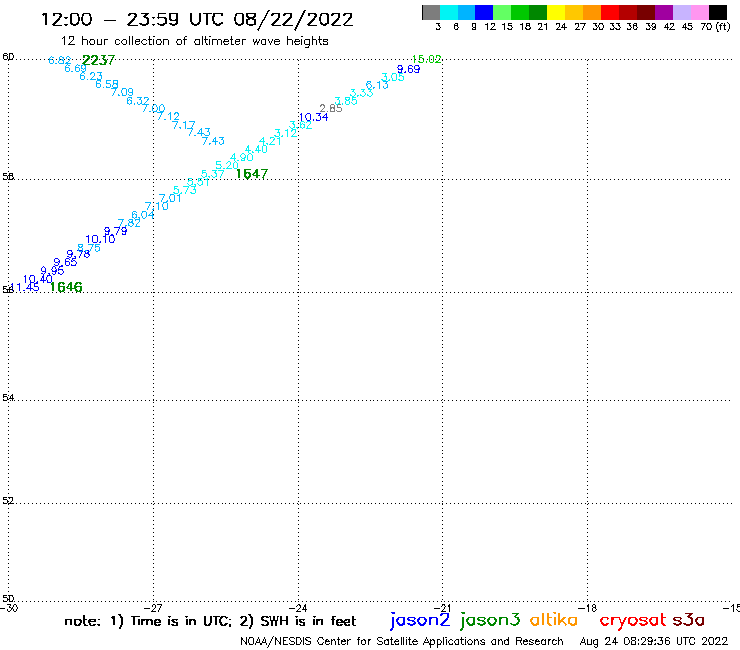The image size is (740, 650).
Task: Click the gray wave height reading 2.85
Action: (x=331, y=109)
